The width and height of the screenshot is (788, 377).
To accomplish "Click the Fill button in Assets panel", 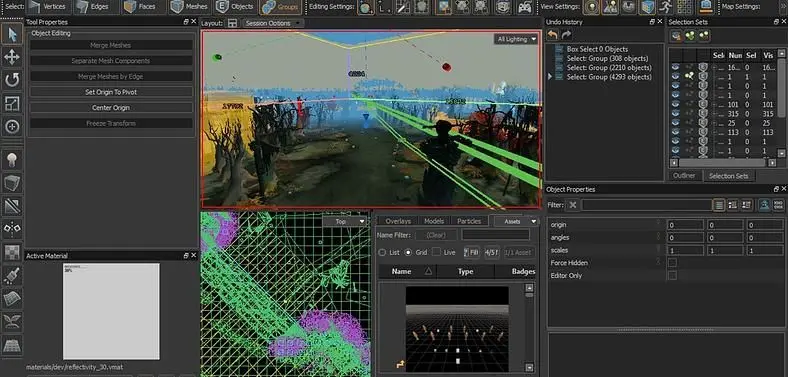I will click(x=471, y=252).
